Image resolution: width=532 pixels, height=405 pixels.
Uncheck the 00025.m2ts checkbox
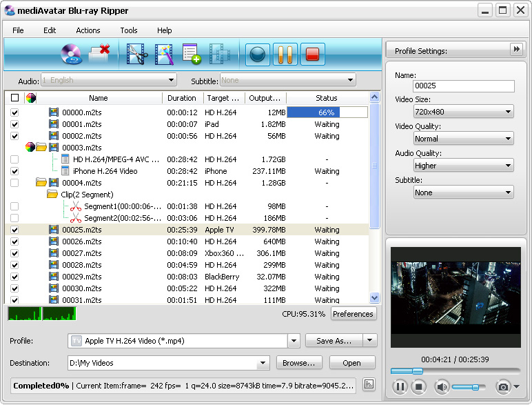click(x=14, y=230)
